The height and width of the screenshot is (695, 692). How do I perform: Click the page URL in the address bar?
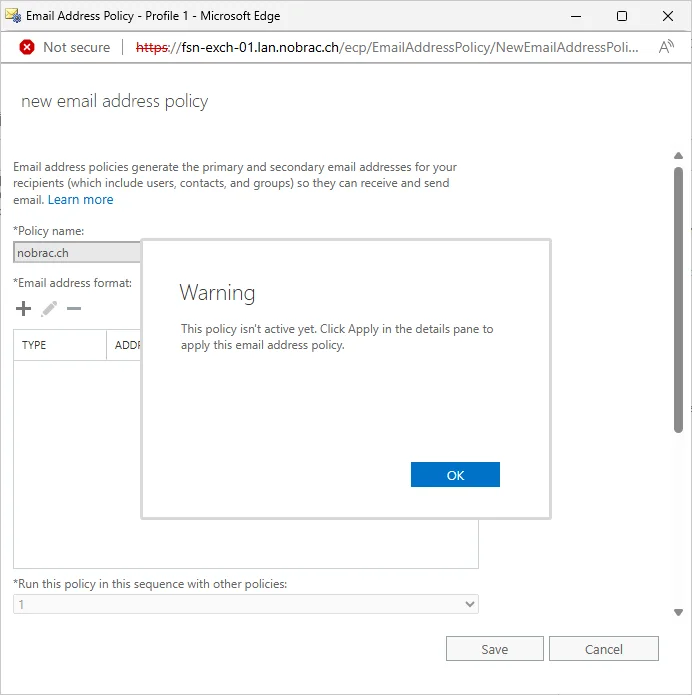pyautogui.click(x=387, y=47)
